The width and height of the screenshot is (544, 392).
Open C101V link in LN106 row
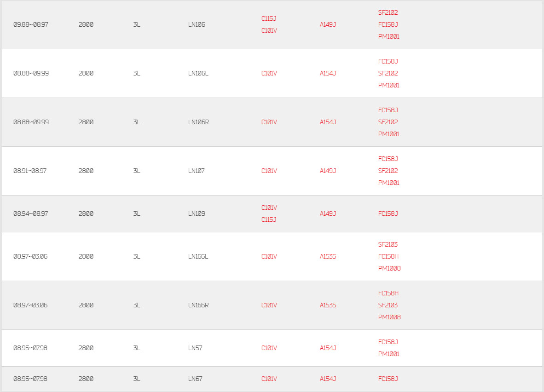(x=269, y=30)
